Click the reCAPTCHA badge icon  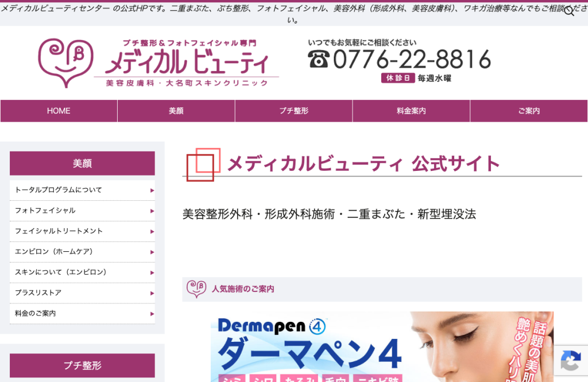click(x=571, y=360)
